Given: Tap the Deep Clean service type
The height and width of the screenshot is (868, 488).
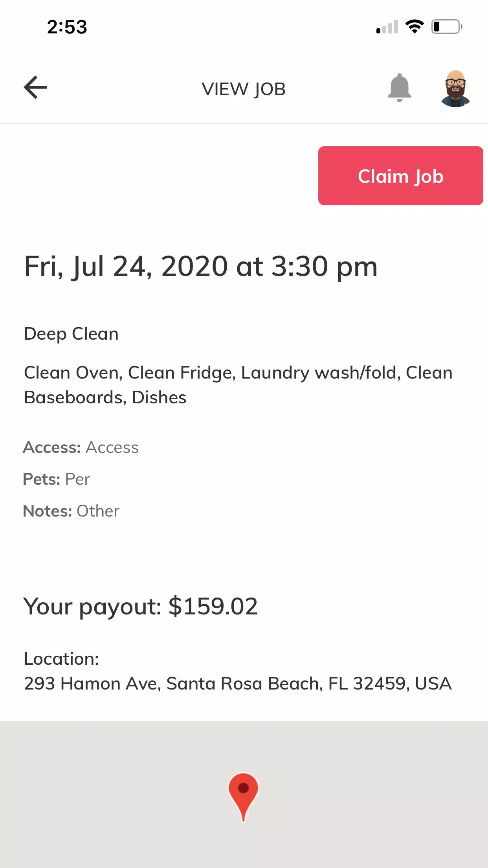Looking at the screenshot, I should click(71, 334).
